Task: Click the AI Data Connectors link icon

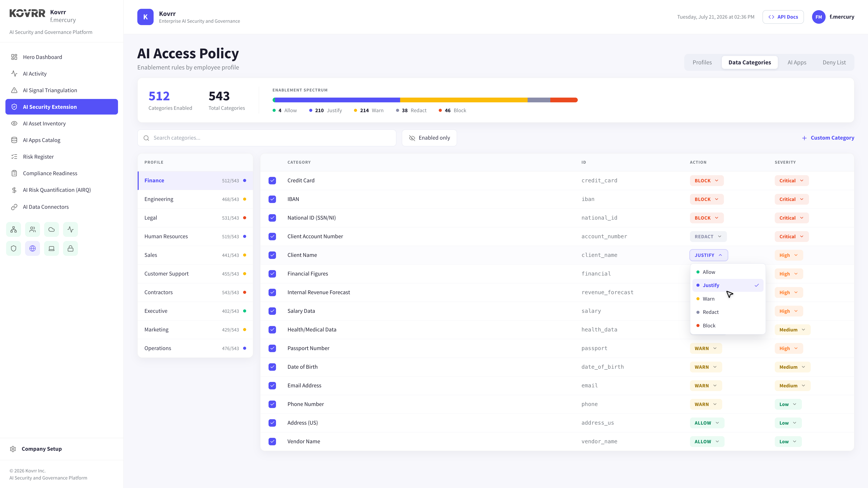Action: tap(14, 207)
